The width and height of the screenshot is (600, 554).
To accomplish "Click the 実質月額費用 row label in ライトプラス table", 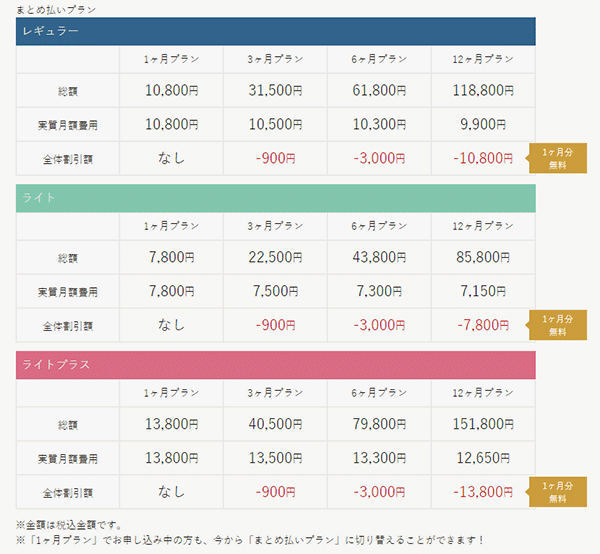I will (x=68, y=459).
